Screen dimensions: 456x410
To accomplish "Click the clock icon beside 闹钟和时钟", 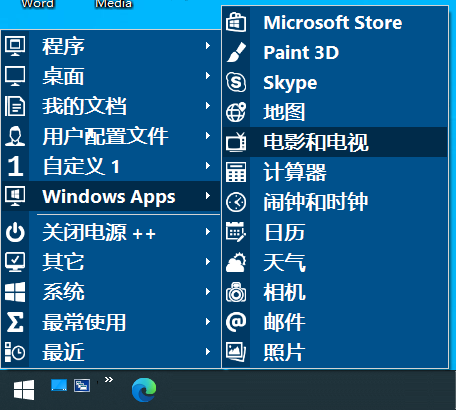I will [x=236, y=202].
